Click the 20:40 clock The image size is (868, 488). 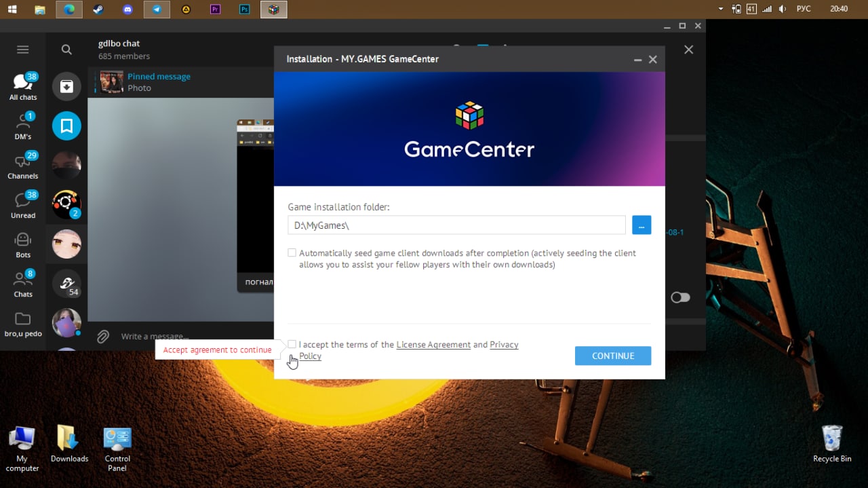pyautogui.click(x=839, y=9)
